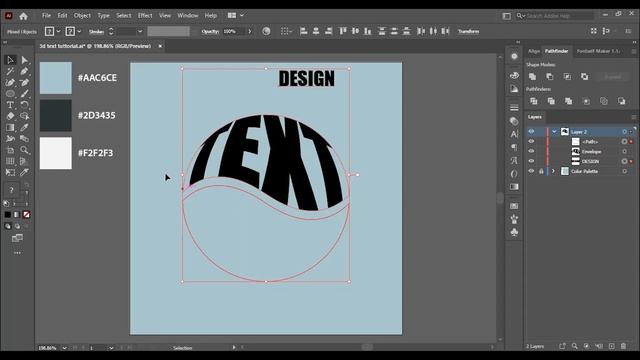
Task: Select the Type tool
Action: click(x=10, y=105)
